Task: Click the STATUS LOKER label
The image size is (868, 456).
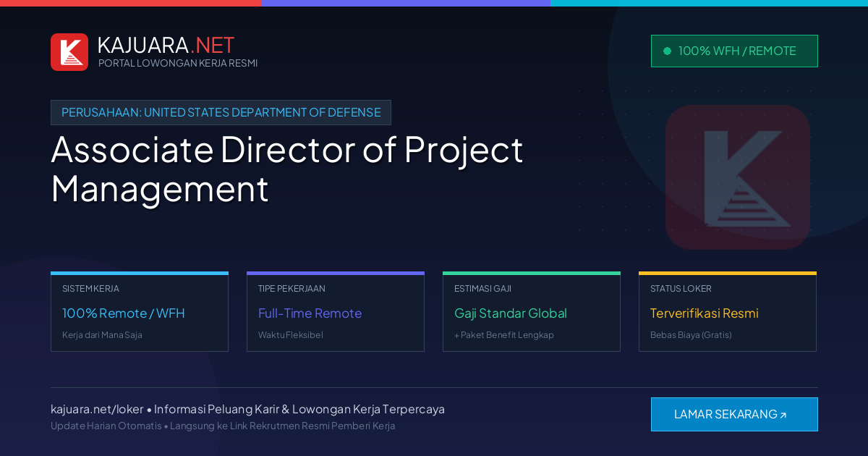Action: pos(681,288)
